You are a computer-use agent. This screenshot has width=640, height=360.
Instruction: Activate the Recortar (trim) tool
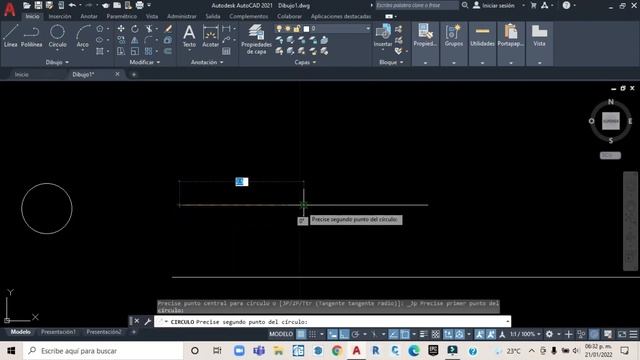point(149,29)
